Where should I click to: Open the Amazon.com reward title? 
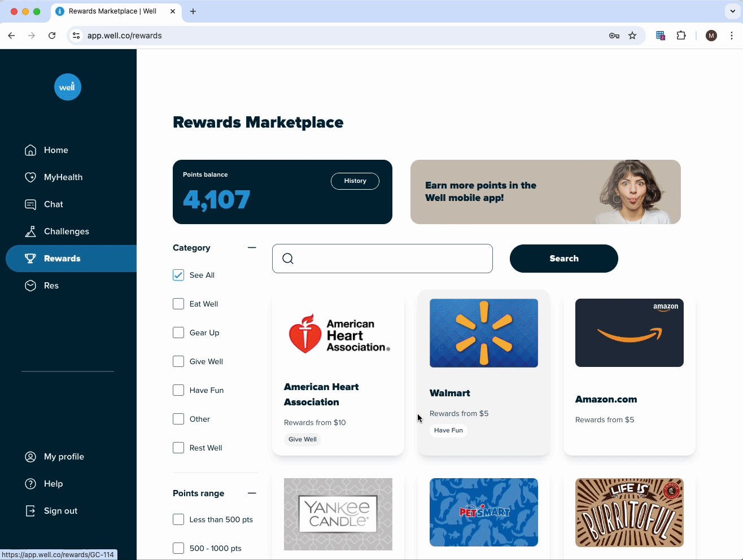point(606,399)
